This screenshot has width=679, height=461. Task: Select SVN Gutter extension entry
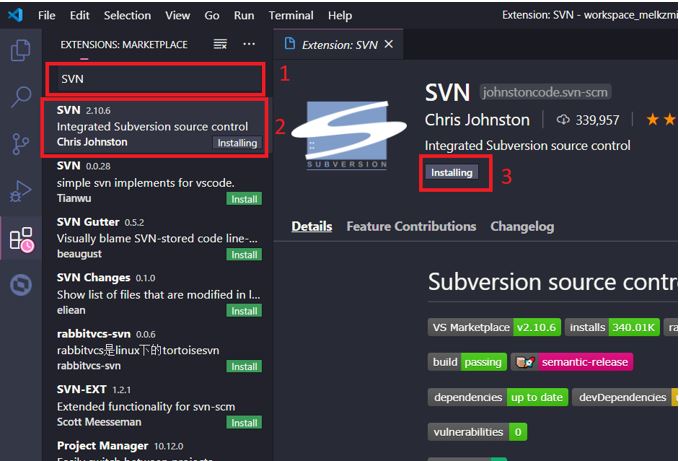point(155,238)
